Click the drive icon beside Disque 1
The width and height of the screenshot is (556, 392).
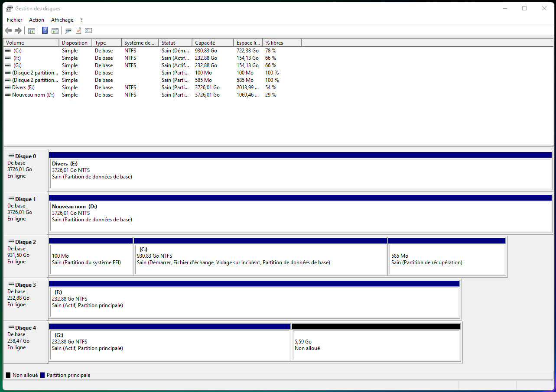click(x=11, y=199)
